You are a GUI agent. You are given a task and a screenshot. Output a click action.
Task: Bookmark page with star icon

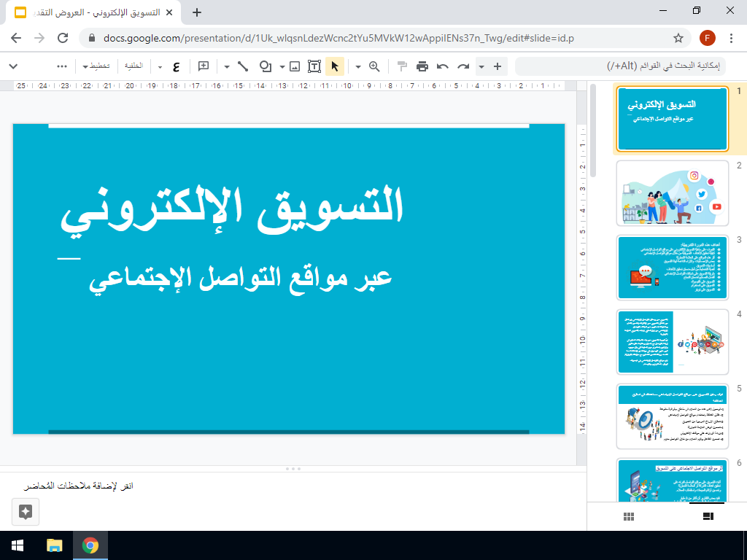tap(678, 38)
